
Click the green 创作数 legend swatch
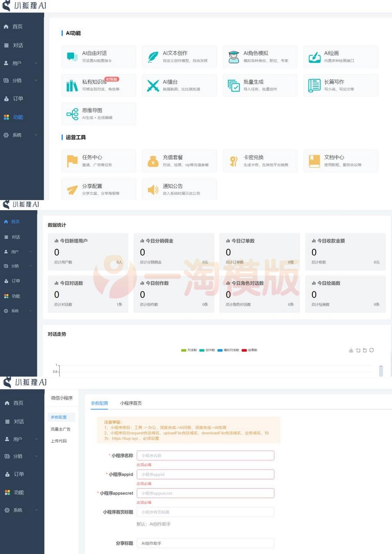(x=202, y=350)
